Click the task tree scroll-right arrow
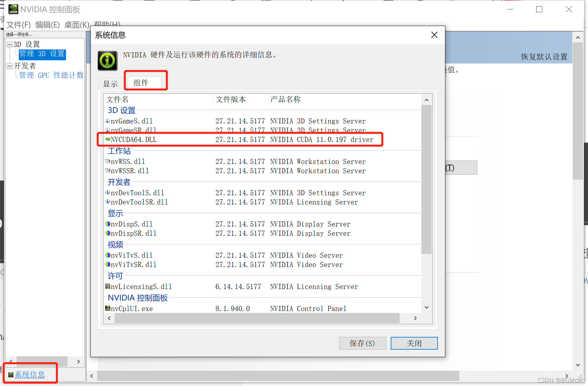This screenshot has width=588, height=386. coord(78,361)
